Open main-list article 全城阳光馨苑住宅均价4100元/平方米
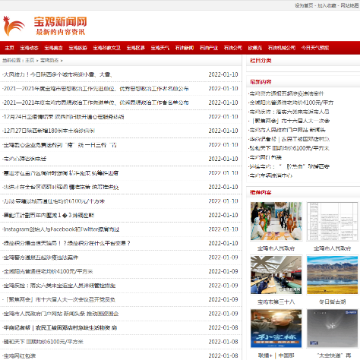This screenshot has width=360, height=360. [48, 271]
